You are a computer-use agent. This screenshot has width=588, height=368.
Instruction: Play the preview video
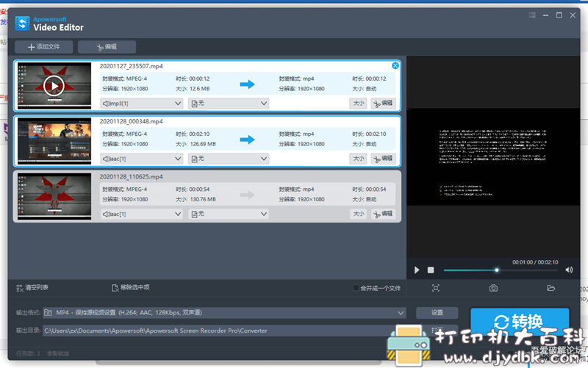tap(417, 270)
